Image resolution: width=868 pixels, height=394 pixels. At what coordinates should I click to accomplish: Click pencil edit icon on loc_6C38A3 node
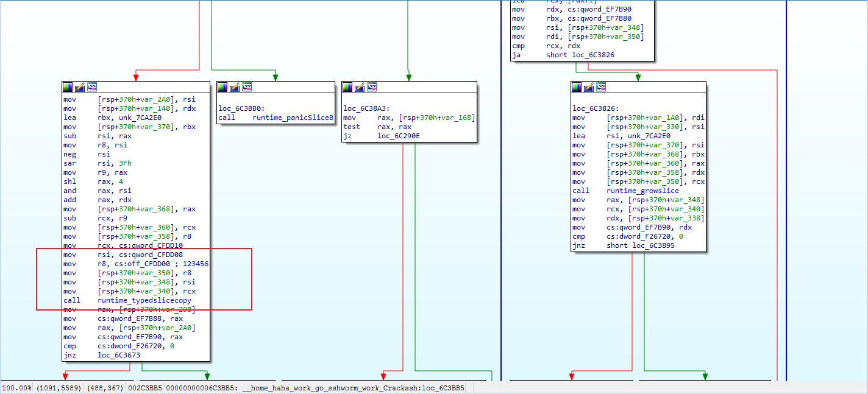point(360,87)
